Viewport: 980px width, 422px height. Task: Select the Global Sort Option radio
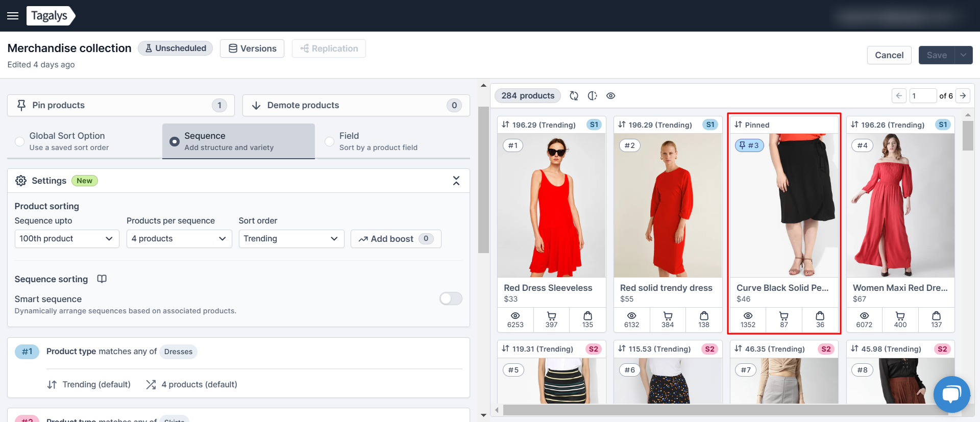click(x=20, y=141)
